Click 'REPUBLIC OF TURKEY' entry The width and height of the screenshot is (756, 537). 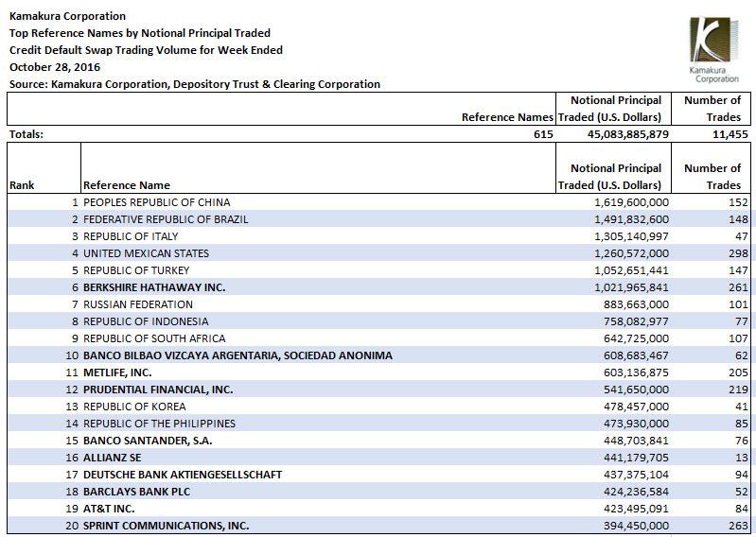136,270
